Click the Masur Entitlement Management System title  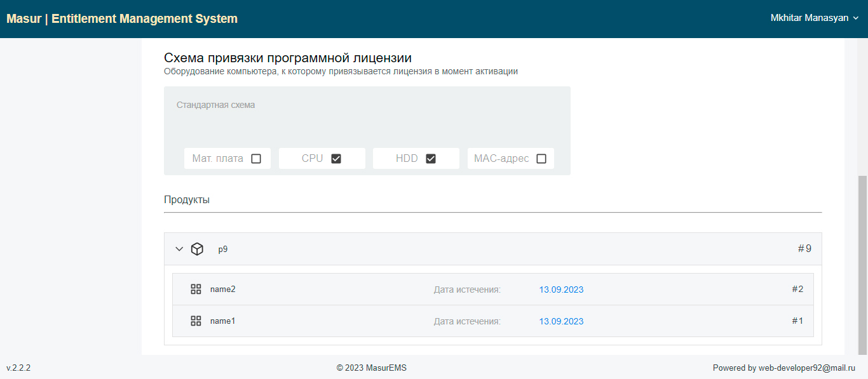tap(122, 19)
